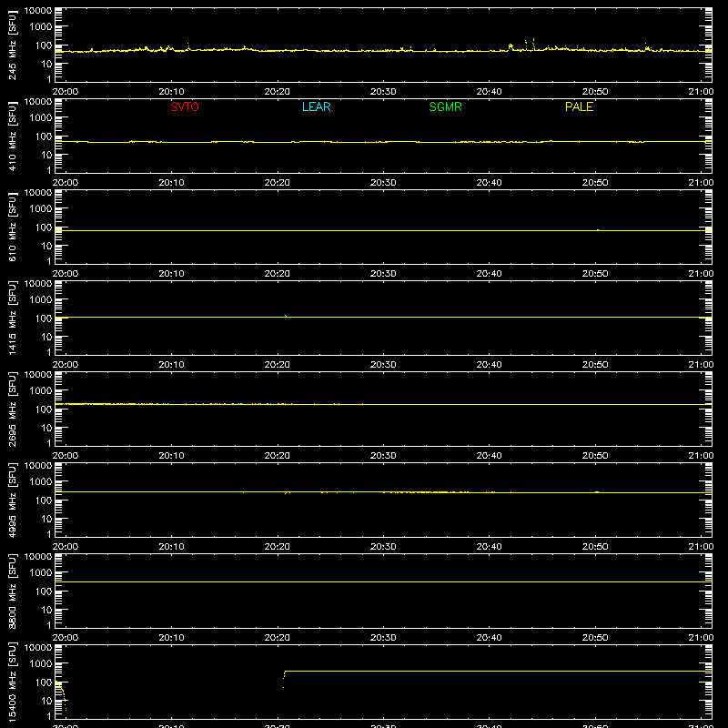
Task: Click the 20:50 time label under the 610 MHz plot
Action: (595, 274)
